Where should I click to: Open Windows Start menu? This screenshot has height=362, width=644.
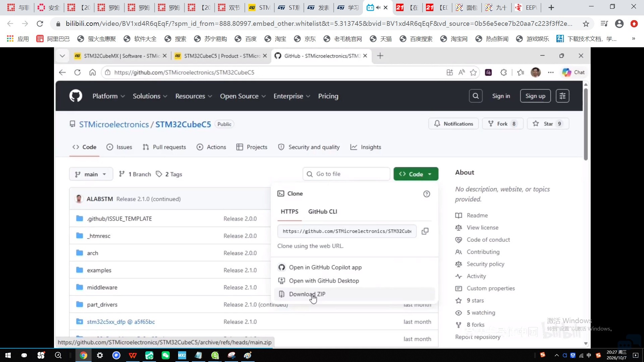pyautogui.click(x=8, y=355)
